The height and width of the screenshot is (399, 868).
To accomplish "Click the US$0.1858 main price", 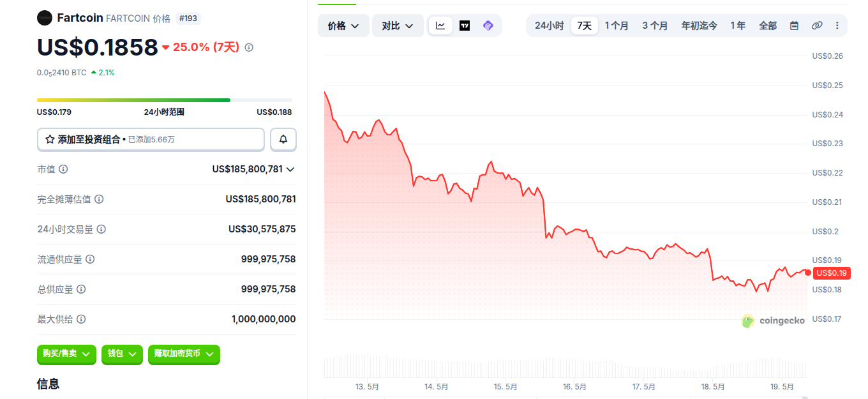I will (97, 48).
